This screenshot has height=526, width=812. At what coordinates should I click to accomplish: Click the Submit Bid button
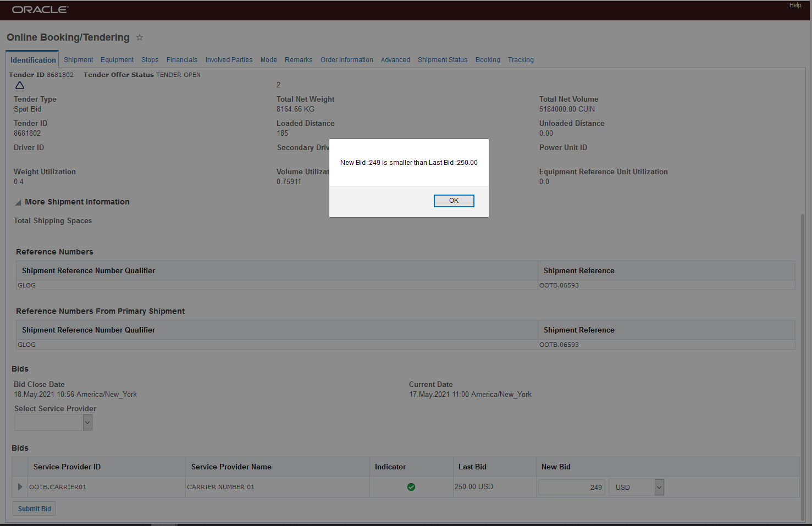click(34, 509)
